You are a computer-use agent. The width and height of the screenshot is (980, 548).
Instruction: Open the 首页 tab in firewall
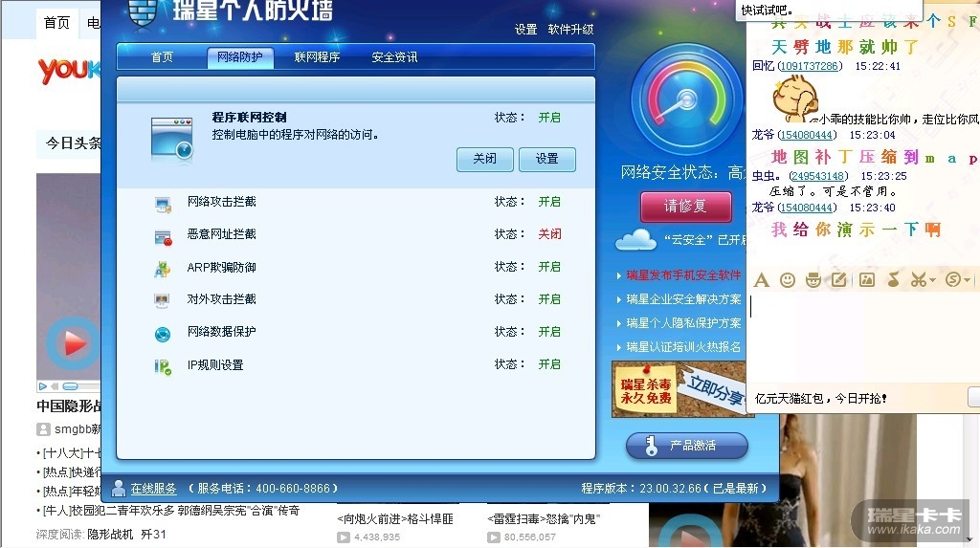pyautogui.click(x=162, y=56)
